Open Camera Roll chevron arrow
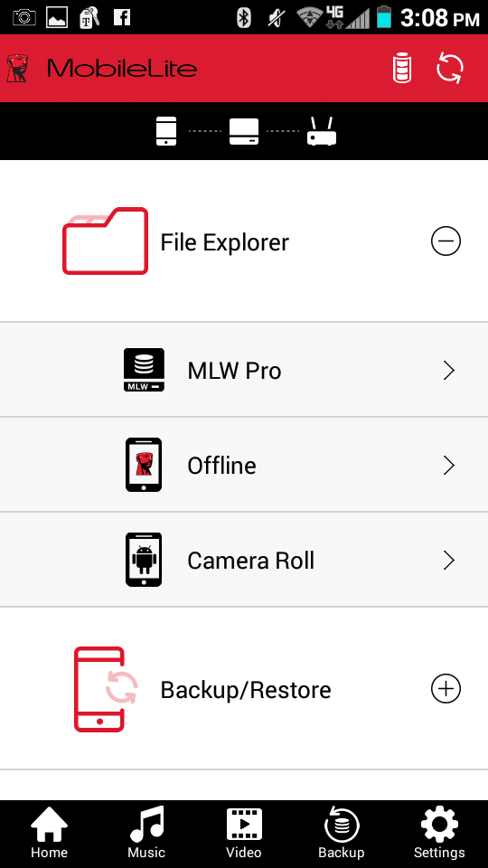 point(449,561)
